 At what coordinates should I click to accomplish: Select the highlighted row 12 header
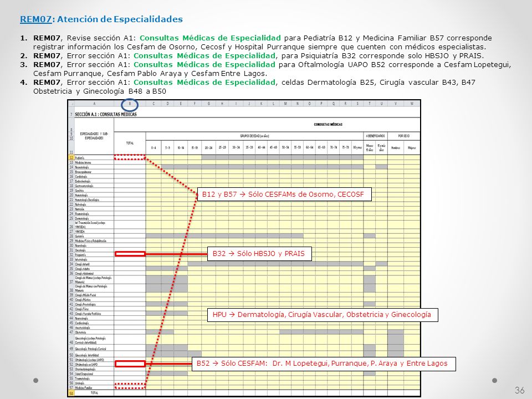(x=71, y=158)
